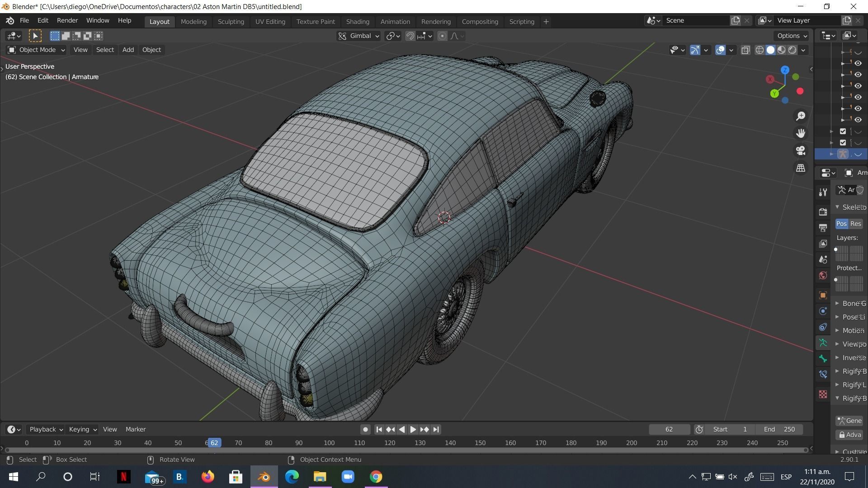The image size is (868, 488).
Task: Toggle show overlays button
Action: click(x=720, y=50)
